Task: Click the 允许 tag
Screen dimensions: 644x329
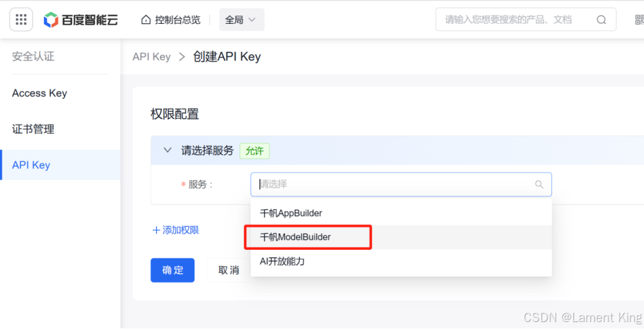Action: coord(255,151)
